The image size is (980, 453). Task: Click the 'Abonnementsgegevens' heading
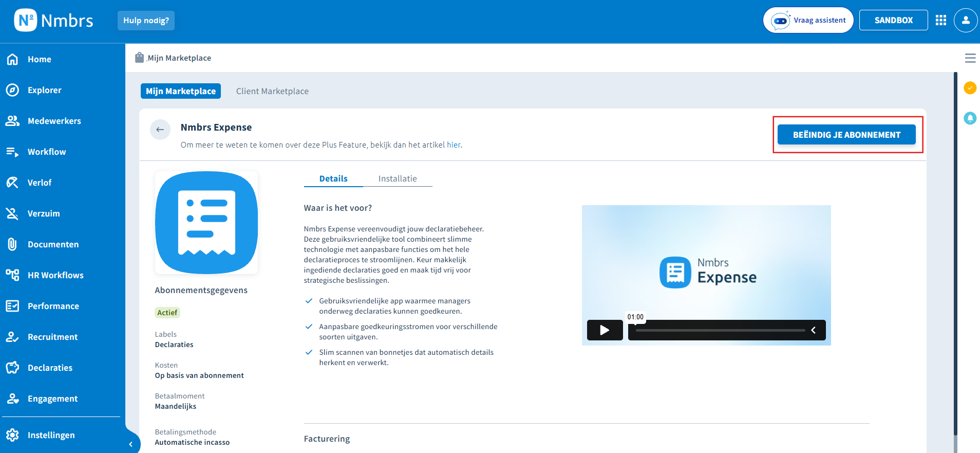[201, 290]
